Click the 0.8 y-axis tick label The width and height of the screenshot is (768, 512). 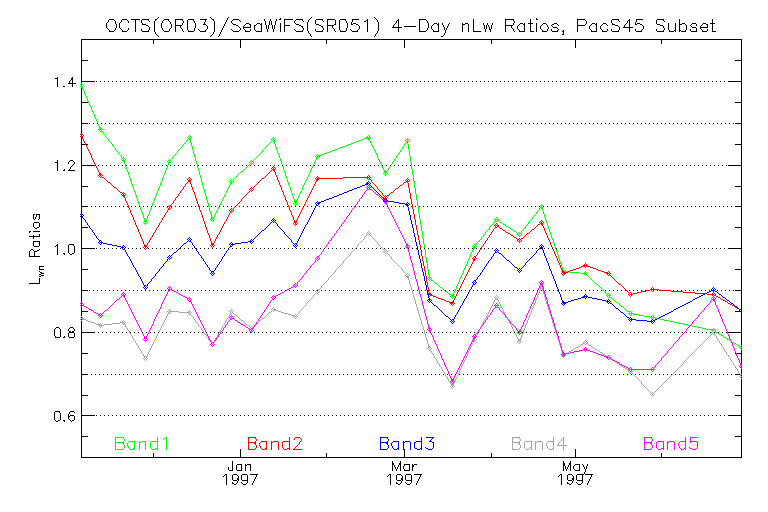pyautogui.click(x=65, y=333)
